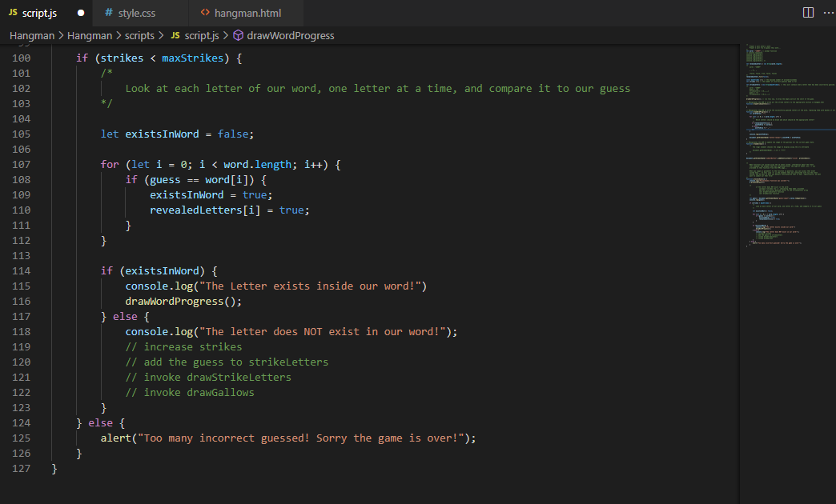The width and height of the screenshot is (836, 504).
Task: Click the symbol cube icon before drawWordProgress breadcrumb
Action: (x=237, y=35)
